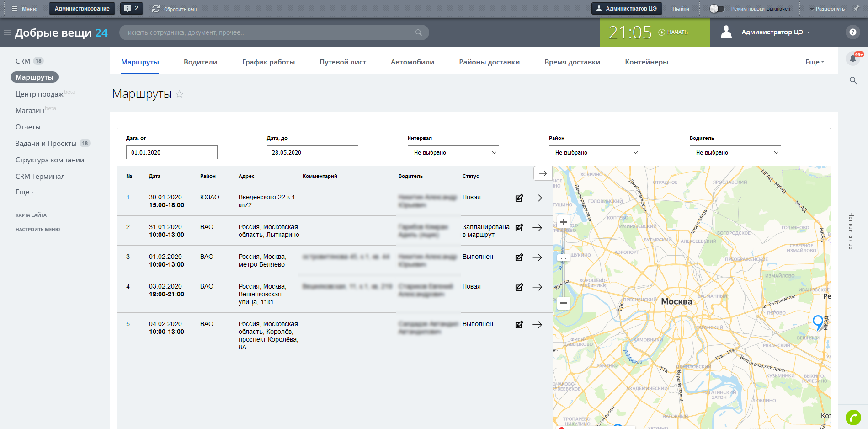Add Маршруты page to favorites star
868x429 pixels.
pos(180,94)
